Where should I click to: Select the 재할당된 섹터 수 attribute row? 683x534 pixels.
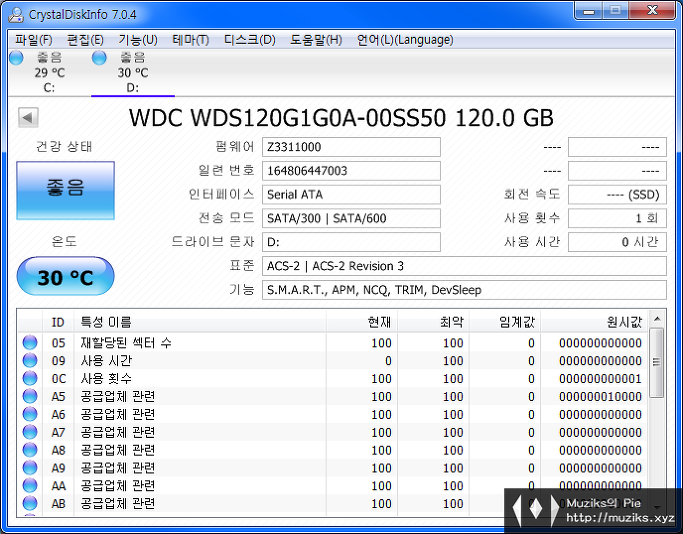coord(333,343)
